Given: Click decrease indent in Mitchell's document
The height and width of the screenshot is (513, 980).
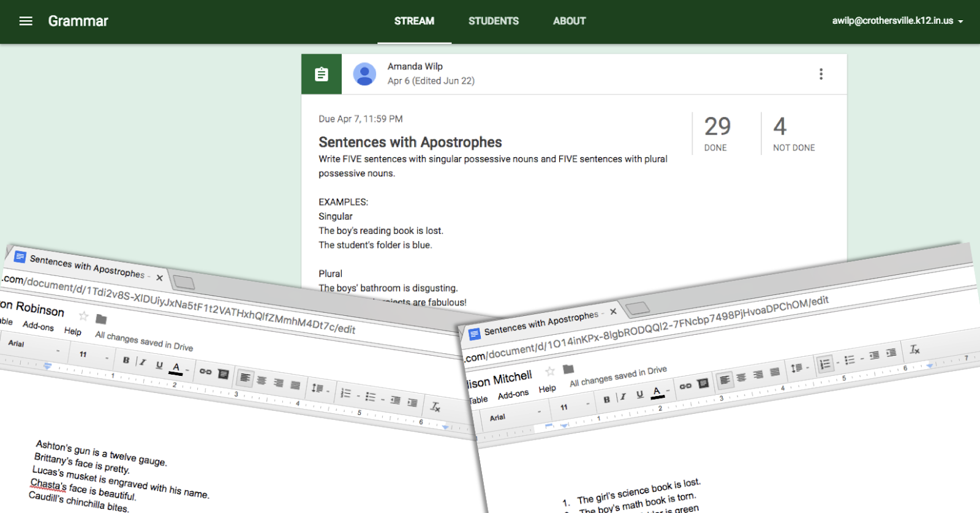Looking at the screenshot, I should [x=874, y=355].
